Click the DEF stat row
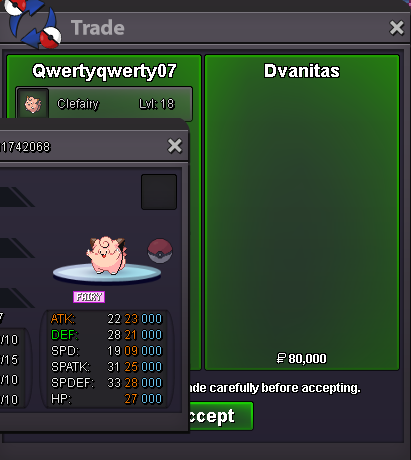The image size is (411, 460). (x=106, y=335)
